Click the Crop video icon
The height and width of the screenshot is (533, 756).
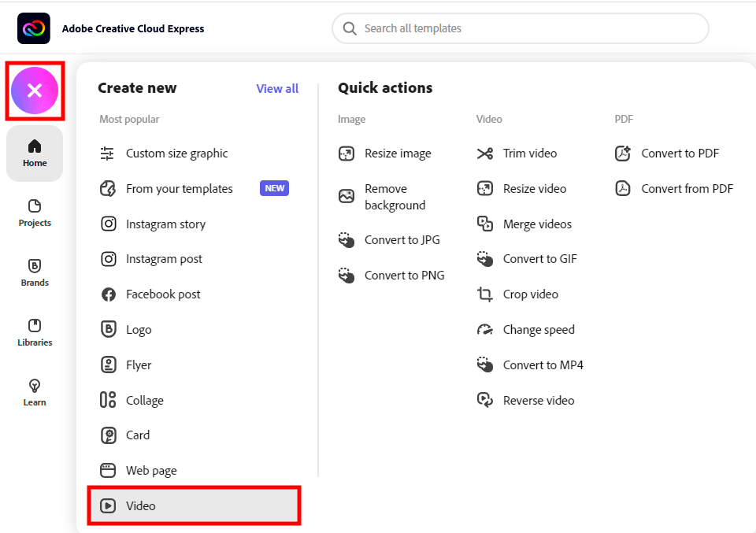point(485,294)
